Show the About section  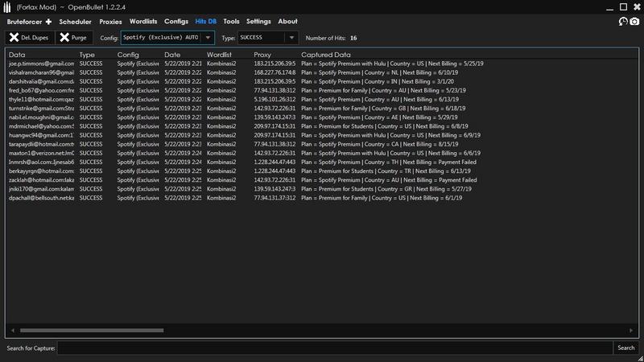[287, 22]
